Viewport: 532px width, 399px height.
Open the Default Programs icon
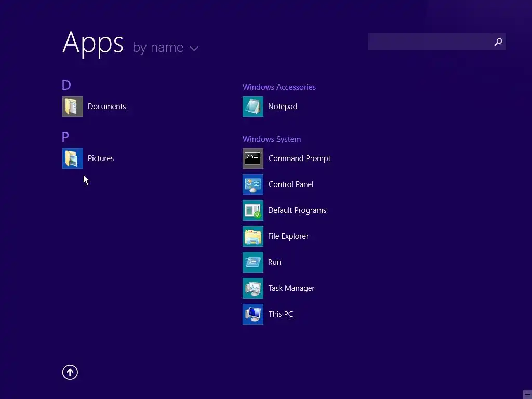click(253, 210)
